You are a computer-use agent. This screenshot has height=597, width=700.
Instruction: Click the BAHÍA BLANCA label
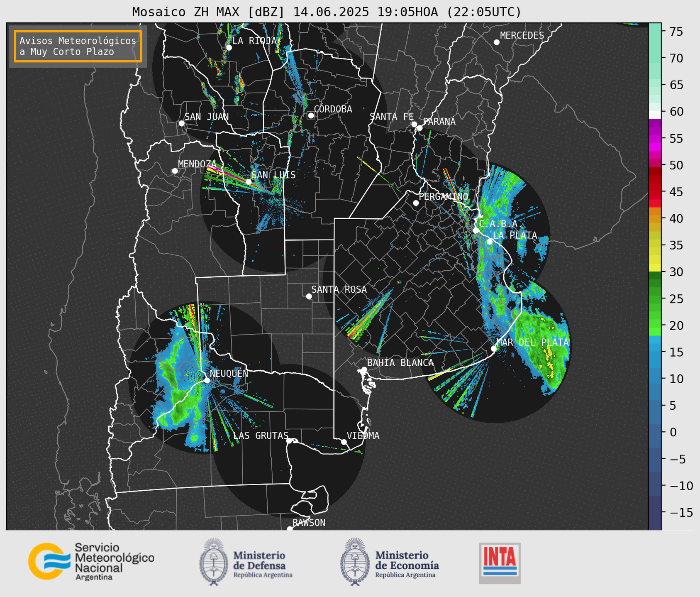pos(400,363)
